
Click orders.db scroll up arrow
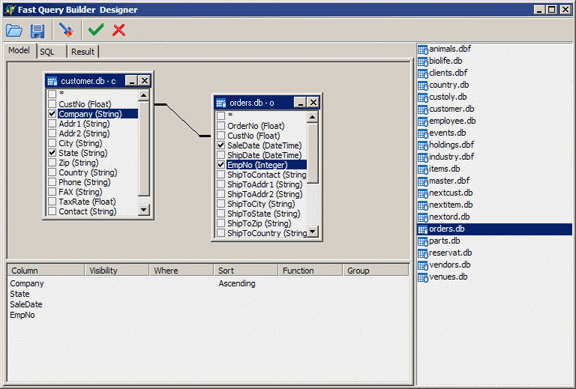tap(312, 117)
